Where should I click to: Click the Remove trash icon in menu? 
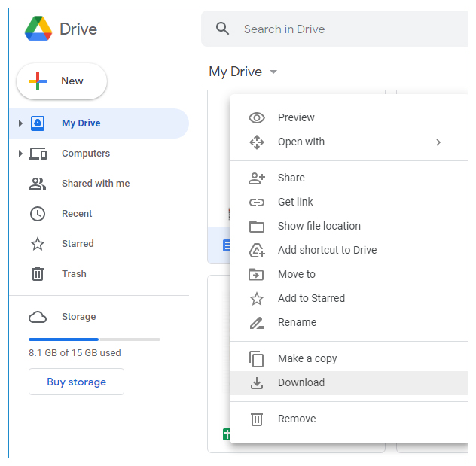pos(257,419)
